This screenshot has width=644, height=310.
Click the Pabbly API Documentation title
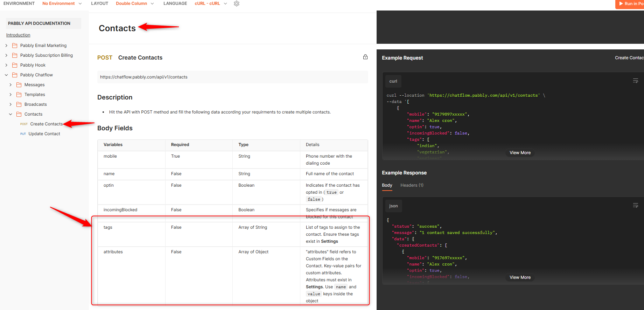click(x=39, y=23)
